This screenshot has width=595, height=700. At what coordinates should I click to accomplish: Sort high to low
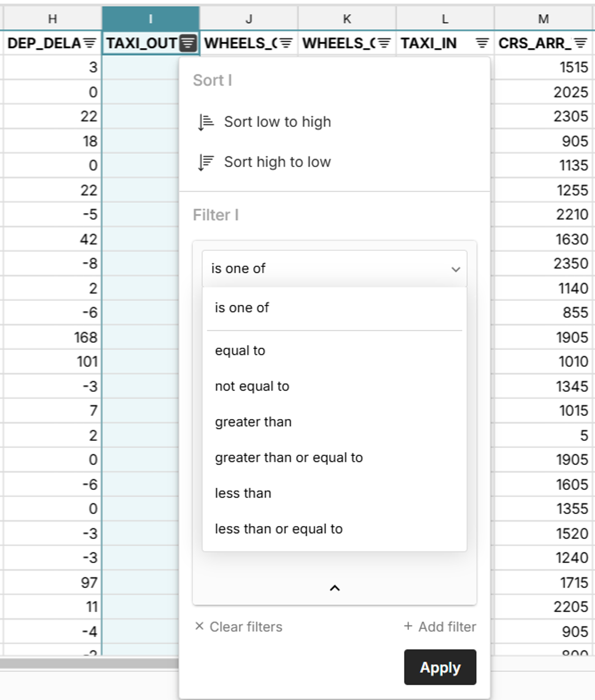point(277,162)
